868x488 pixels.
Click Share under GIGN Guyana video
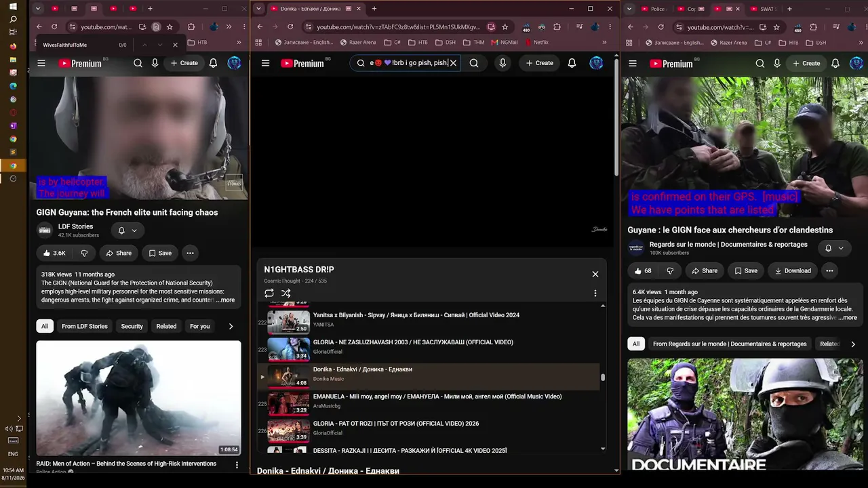(118, 253)
